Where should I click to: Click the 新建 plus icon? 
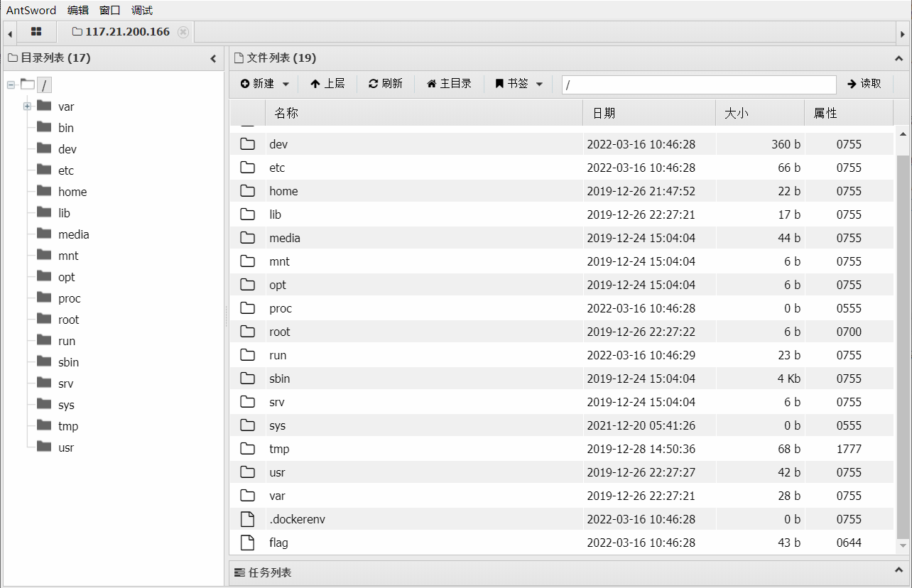pos(245,83)
